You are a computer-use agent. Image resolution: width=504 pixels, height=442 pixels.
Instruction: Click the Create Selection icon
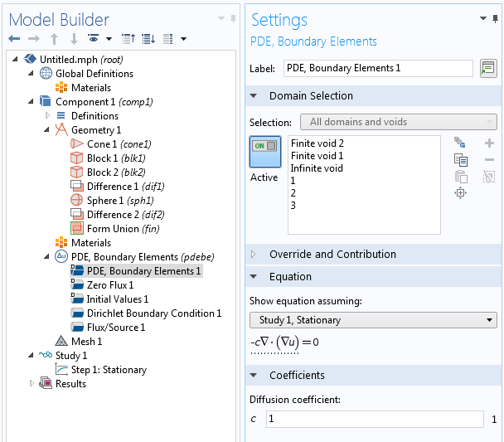click(461, 143)
